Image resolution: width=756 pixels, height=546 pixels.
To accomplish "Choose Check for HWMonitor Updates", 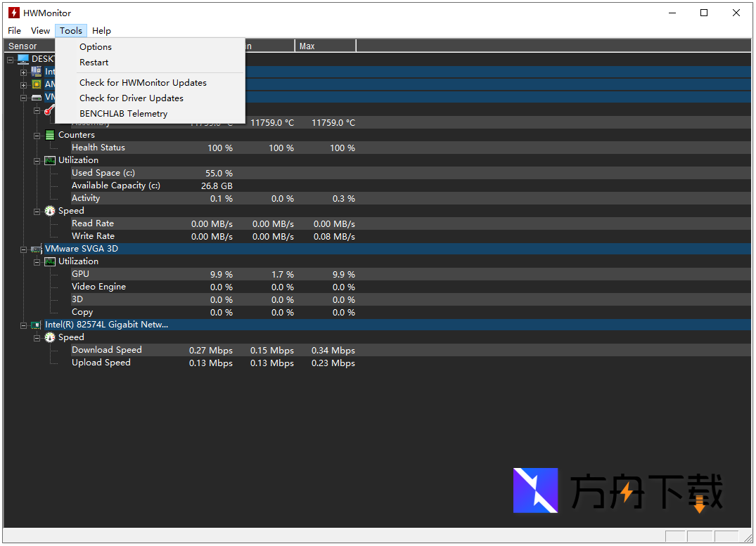I will tap(143, 83).
